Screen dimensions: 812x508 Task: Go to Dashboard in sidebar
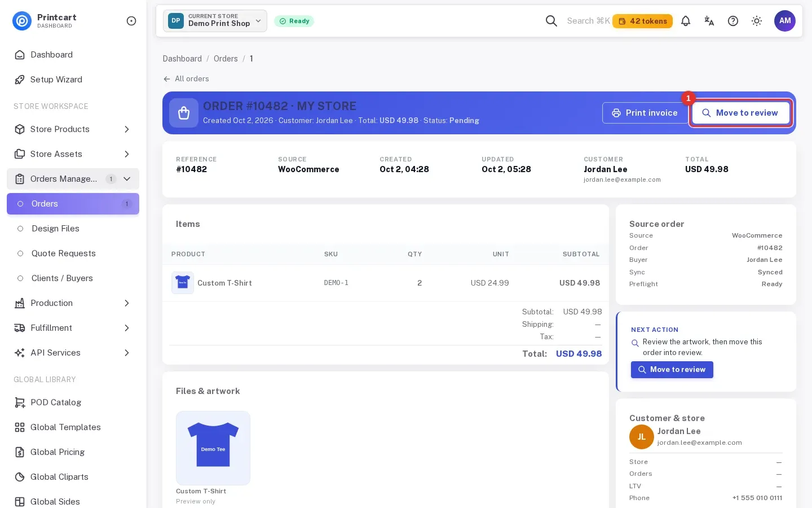[x=73, y=55]
